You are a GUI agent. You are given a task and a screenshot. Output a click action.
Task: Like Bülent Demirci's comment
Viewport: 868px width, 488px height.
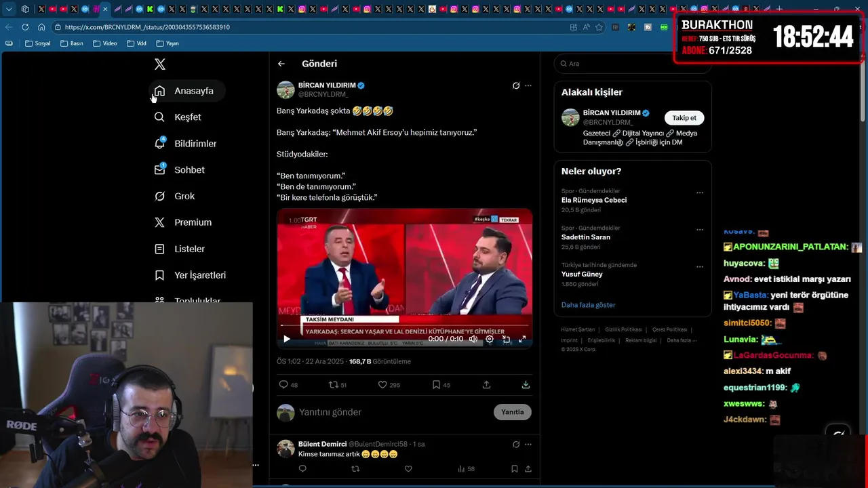[408, 468]
